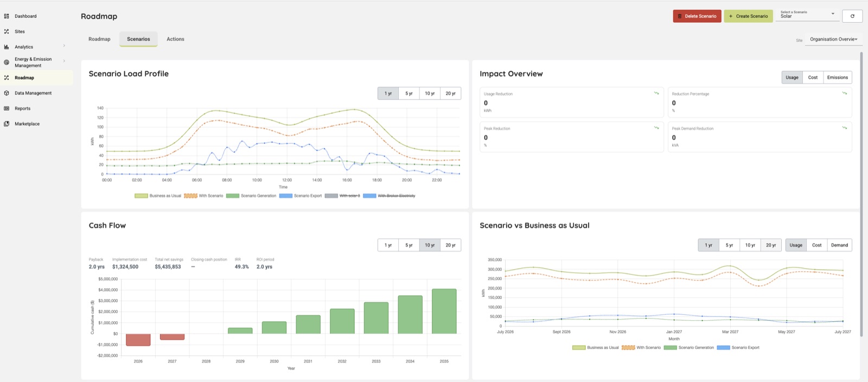Click the 2026 negative cash flow bar
This screenshot has width=868, height=382.
click(x=138, y=340)
